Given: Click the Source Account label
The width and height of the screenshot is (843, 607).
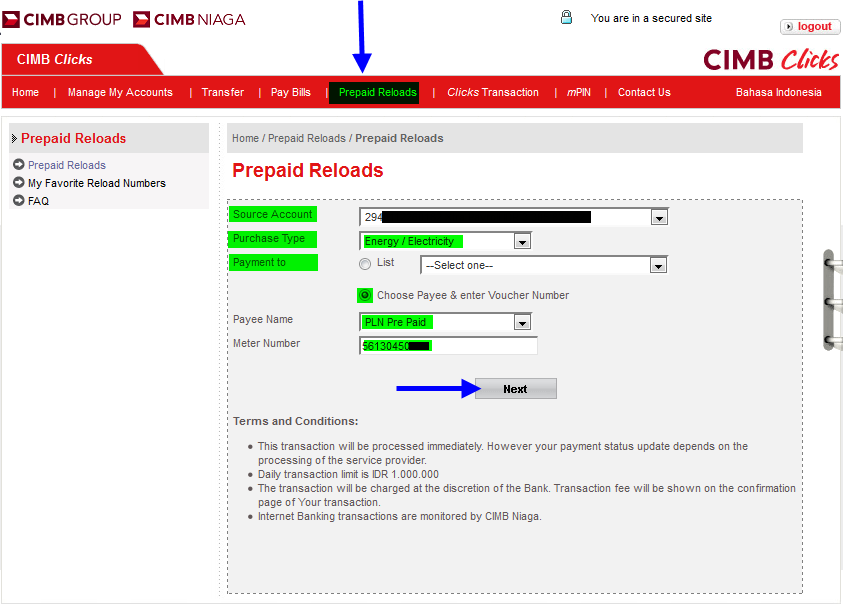Looking at the screenshot, I should 273,214.
